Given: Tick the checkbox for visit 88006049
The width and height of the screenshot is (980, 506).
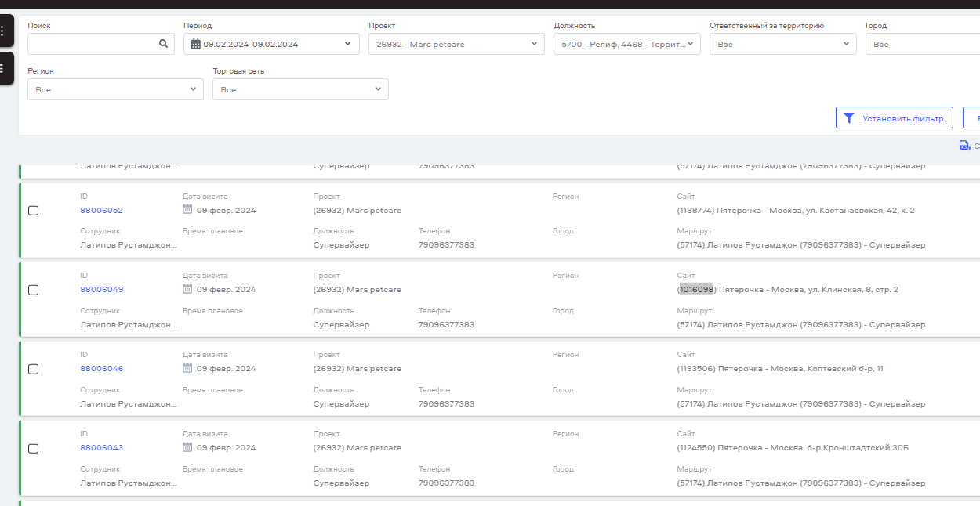Looking at the screenshot, I should [x=33, y=290].
